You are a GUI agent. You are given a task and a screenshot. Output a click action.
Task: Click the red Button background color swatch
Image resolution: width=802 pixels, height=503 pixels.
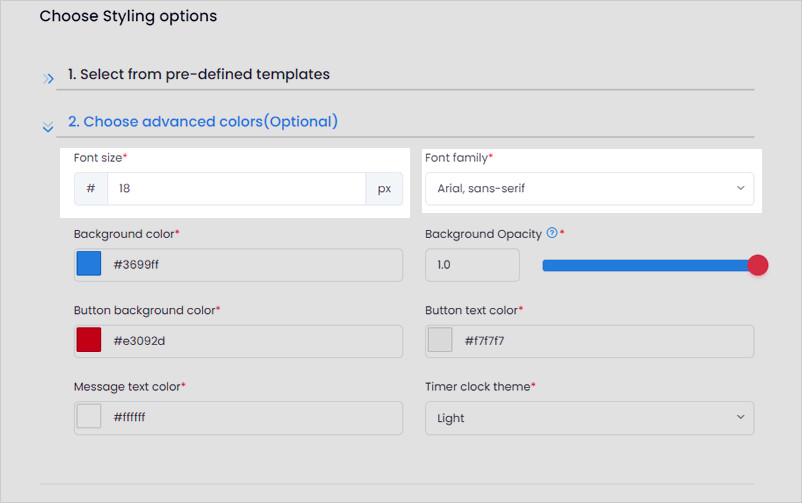click(x=89, y=340)
